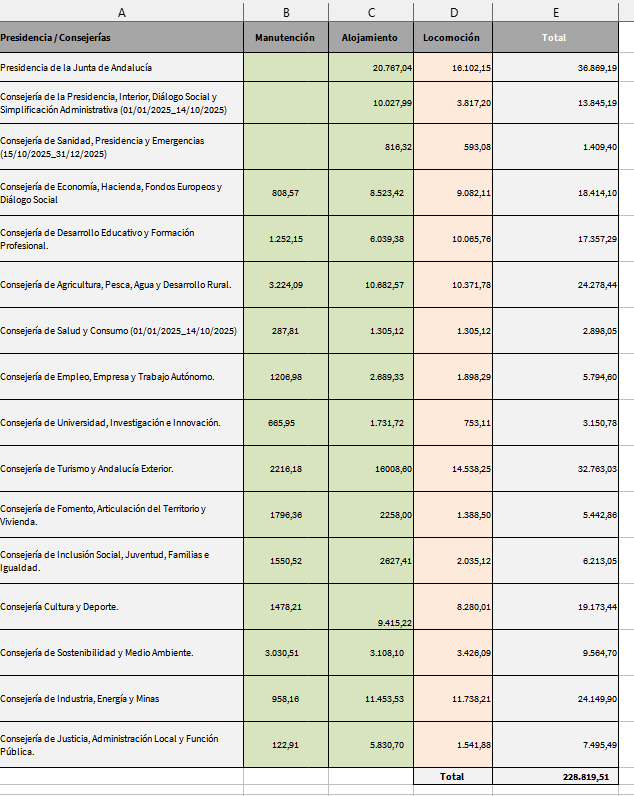Select Alojamiento value 20.767,04

[x=371, y=68]
